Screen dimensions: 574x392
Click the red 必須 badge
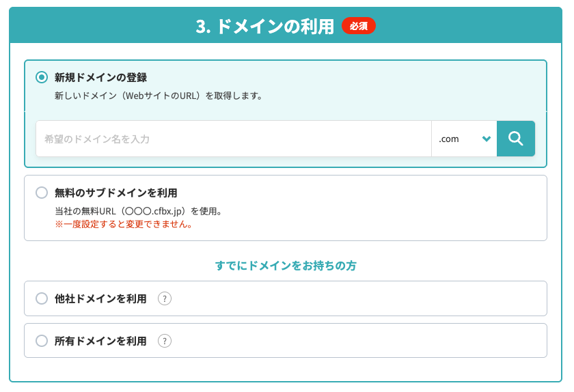[358, 26]
